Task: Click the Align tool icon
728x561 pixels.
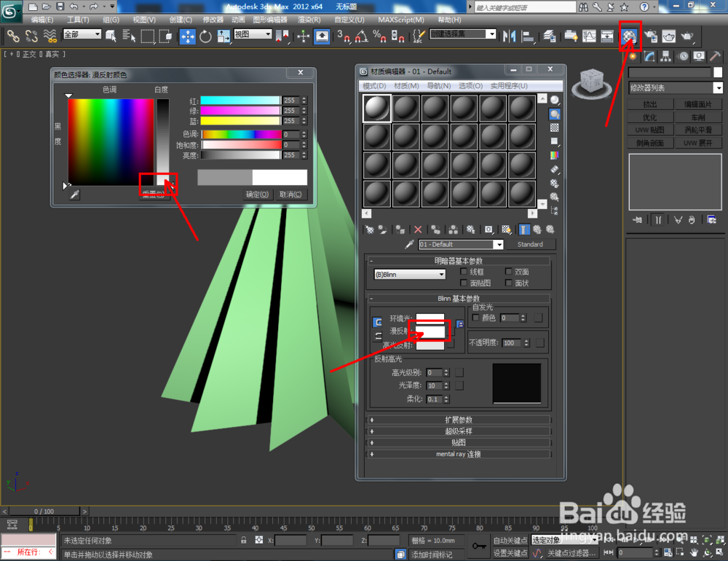Action: 528,36
